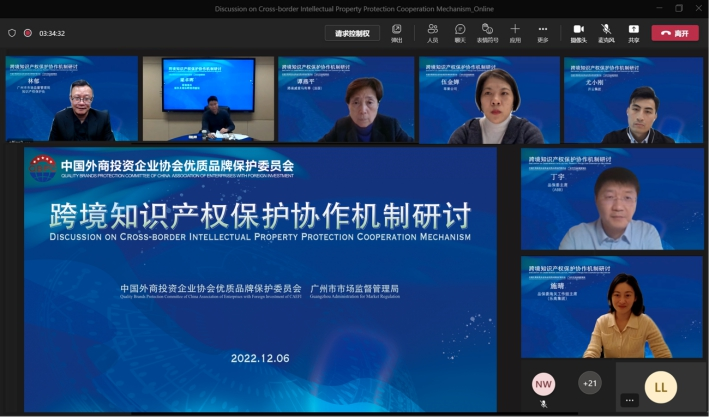Maximize or restore the meeting window

[x=679, y=8]
